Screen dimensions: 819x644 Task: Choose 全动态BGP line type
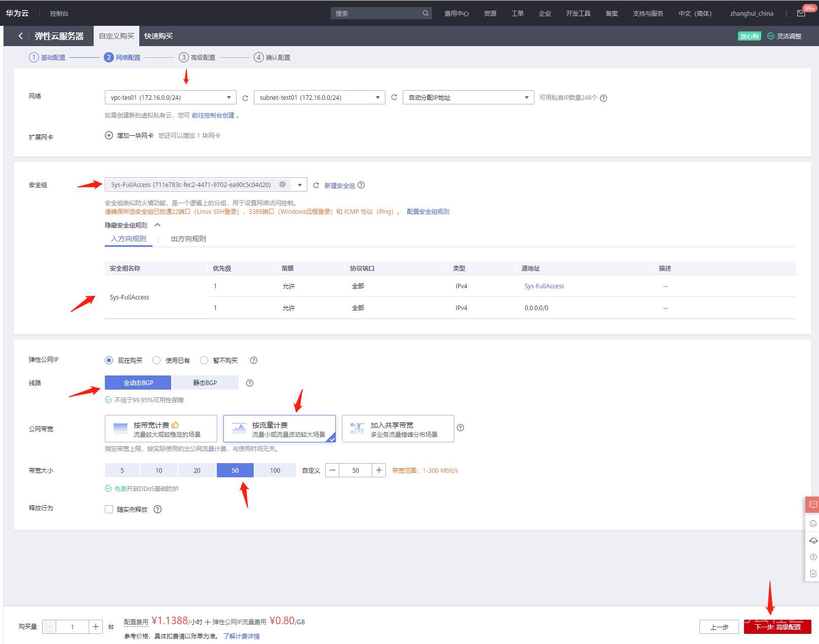pos(138,383)
